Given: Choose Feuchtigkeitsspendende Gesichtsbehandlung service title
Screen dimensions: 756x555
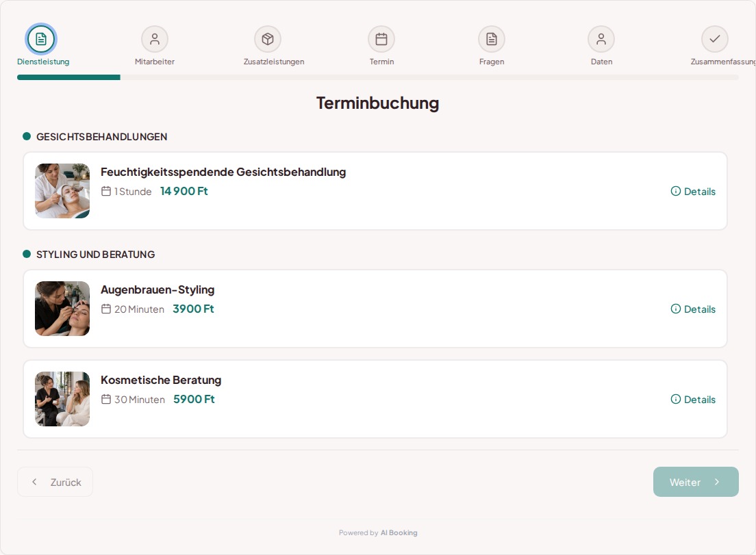Looking at the screenshot, I should [x=223, y=172].
